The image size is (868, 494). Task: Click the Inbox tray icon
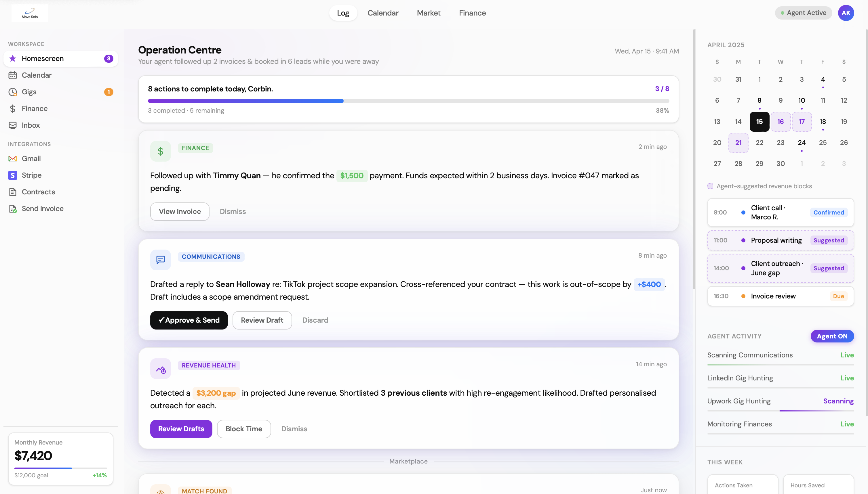tap(13, 125)
